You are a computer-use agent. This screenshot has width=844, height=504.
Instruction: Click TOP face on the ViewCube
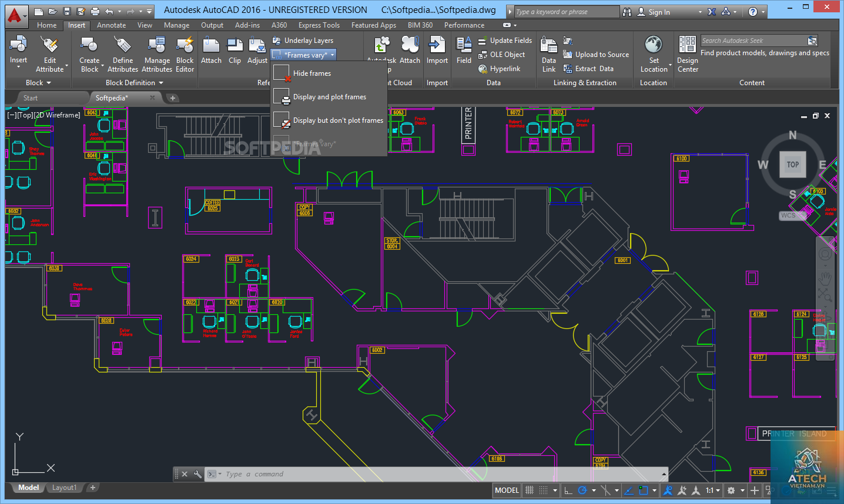click(x=792, y=164)
